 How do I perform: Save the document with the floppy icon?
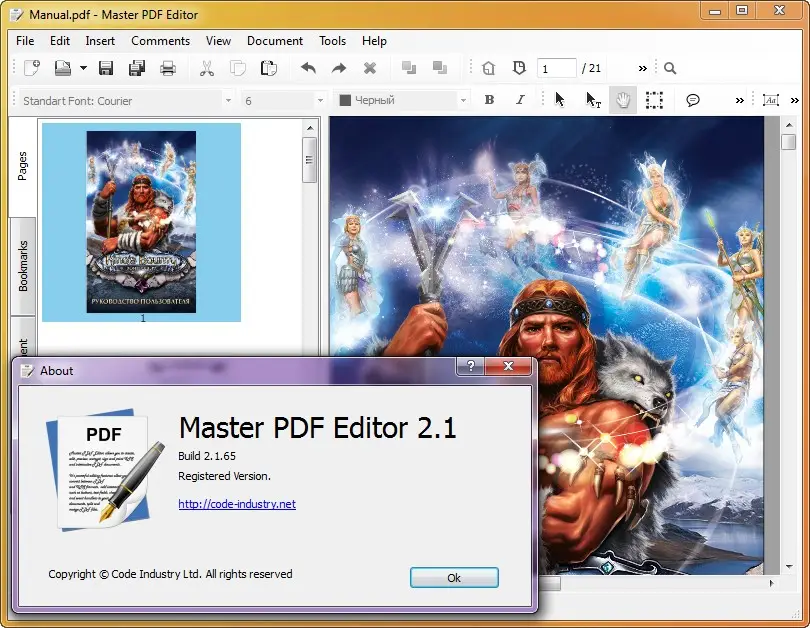coord(106,68)
